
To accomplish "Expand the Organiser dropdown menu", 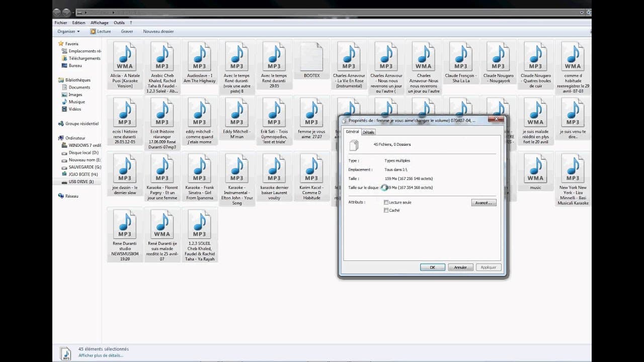I will [x=68, y=32].
